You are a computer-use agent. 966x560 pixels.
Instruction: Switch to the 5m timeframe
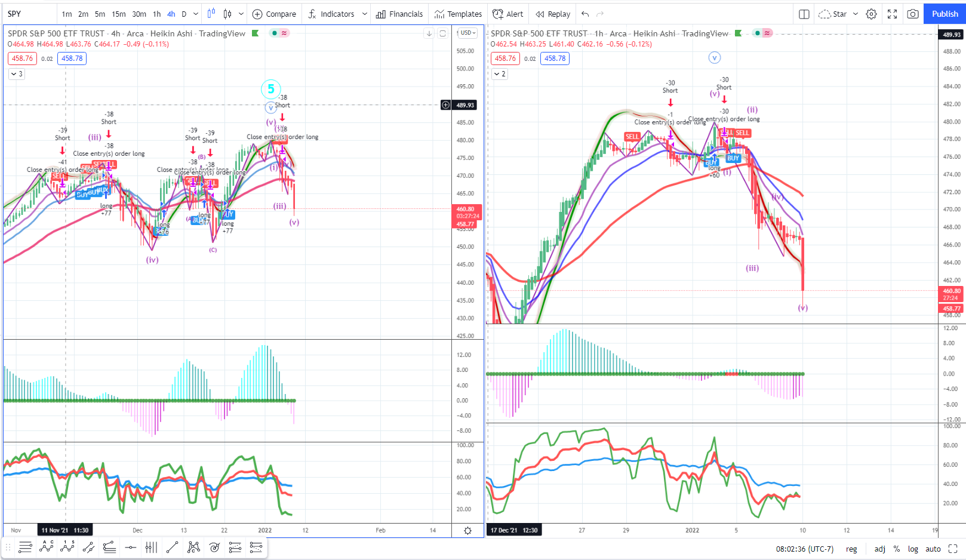100,14
